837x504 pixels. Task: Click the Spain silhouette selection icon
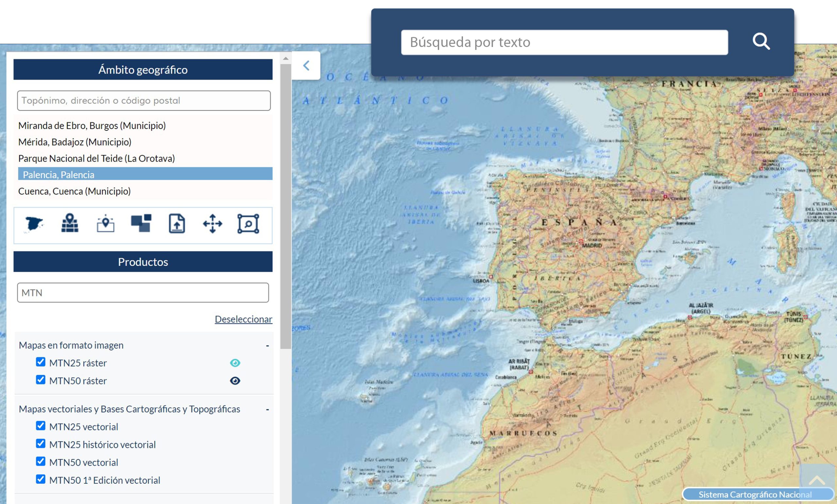(34, 224)
